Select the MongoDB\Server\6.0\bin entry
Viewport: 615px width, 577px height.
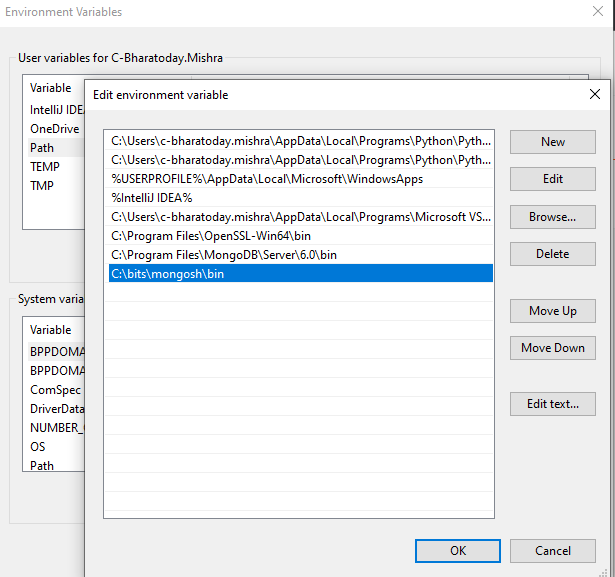(301, 255)
